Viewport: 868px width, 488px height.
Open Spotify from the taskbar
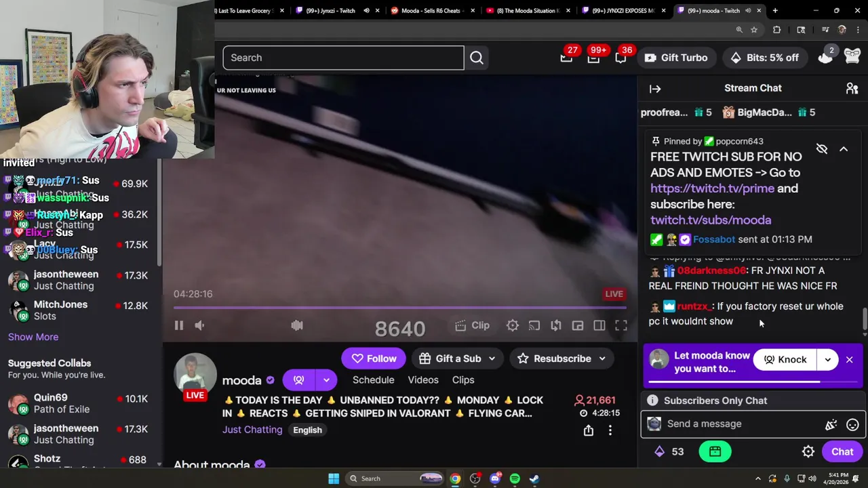515,479
